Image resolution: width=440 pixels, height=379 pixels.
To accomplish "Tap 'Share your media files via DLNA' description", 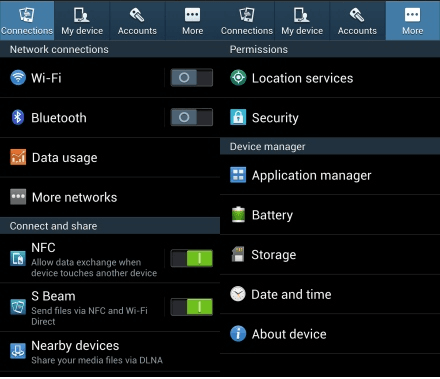I will [x=97, y=360].
